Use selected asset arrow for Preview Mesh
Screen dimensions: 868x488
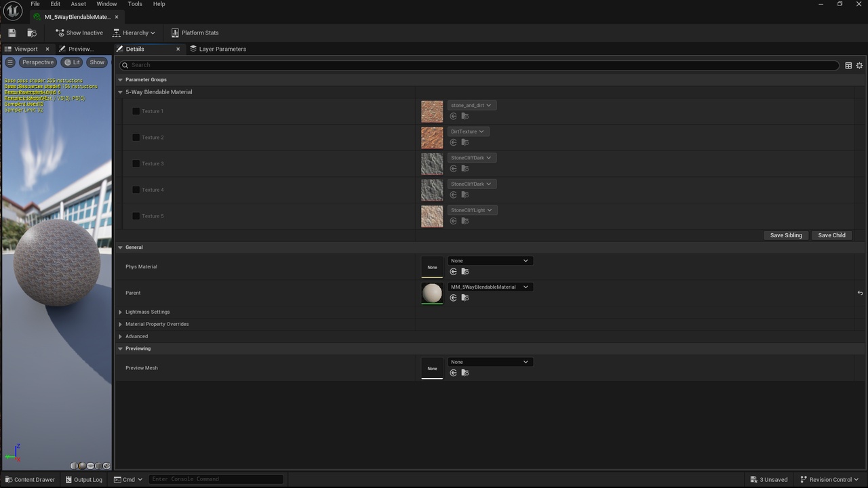coord(454,373)
